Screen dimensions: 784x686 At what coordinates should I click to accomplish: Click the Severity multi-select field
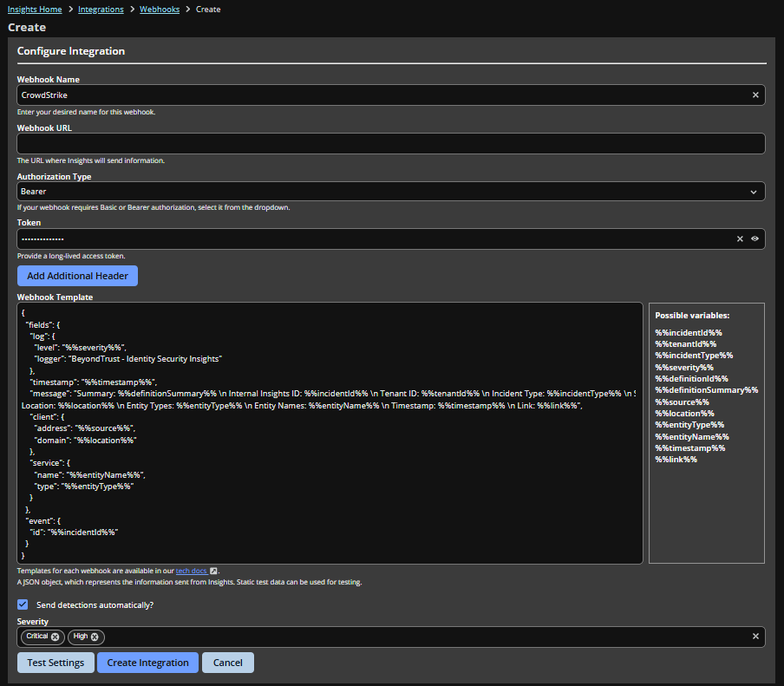[x=391, y=637]
